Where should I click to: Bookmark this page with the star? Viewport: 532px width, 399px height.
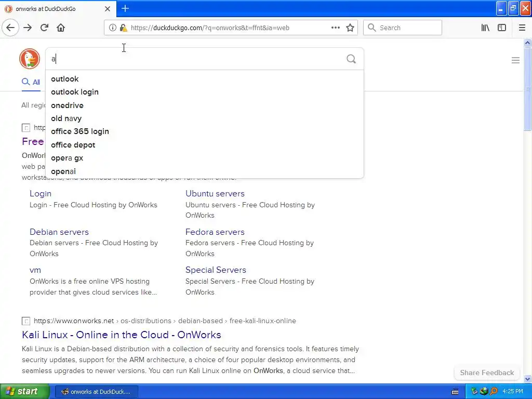(x=350, y=28)
